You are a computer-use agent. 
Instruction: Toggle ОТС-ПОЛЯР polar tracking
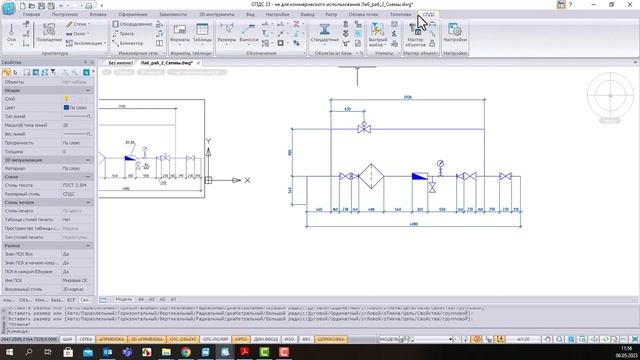pyautogui.click(x=216, y=339)
